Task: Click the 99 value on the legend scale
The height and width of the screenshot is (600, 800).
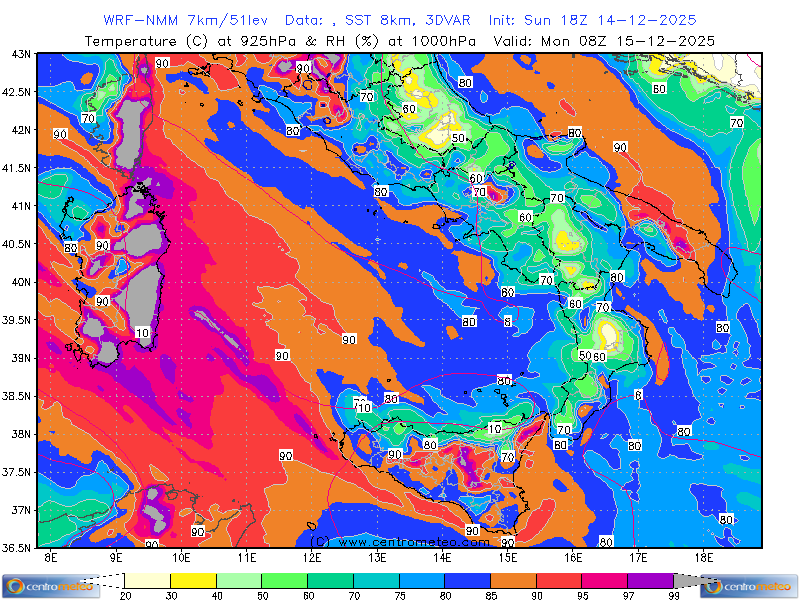Action: click(673, 596)
